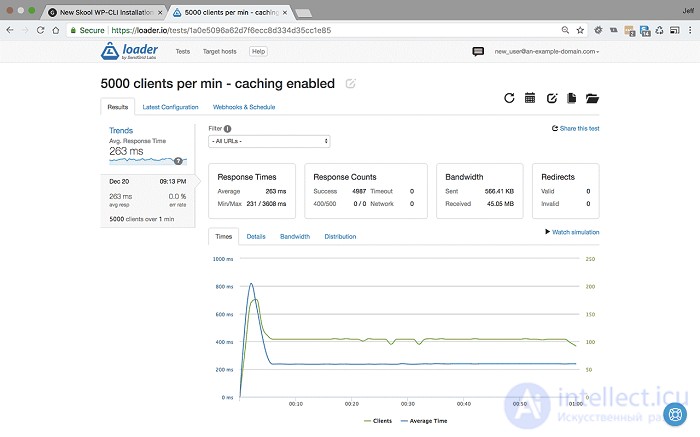The width and height of the screenshot is (700, 437).
Task: Select the Times chart tab
Action: click(x=224, y=236)
